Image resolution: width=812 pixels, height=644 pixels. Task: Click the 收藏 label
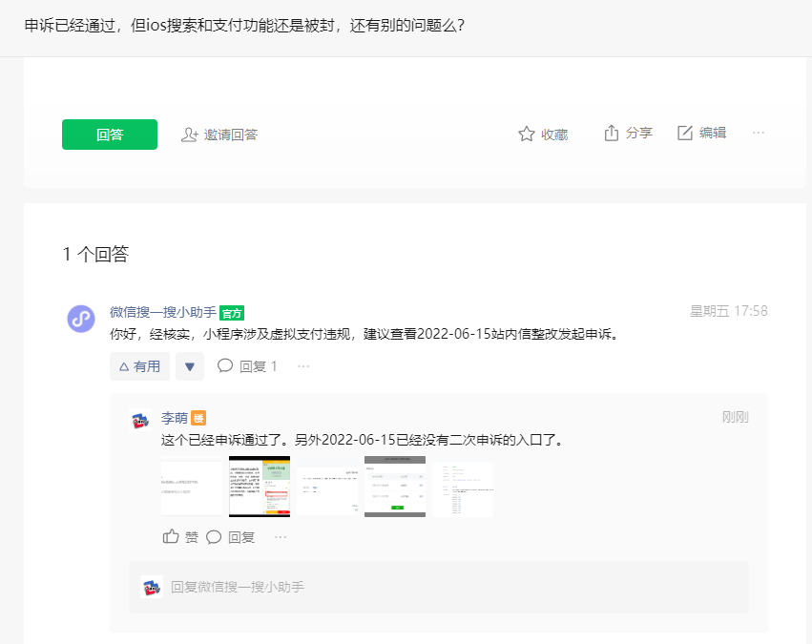(x=554, y=135)
